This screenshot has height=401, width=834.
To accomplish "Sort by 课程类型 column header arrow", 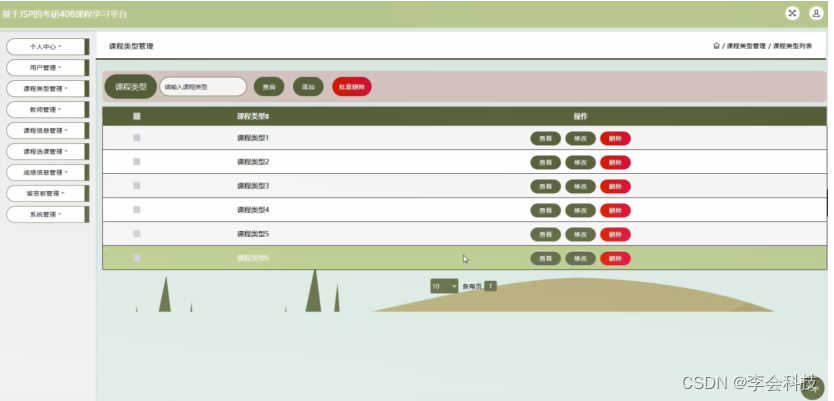I will tap(267, 116).
